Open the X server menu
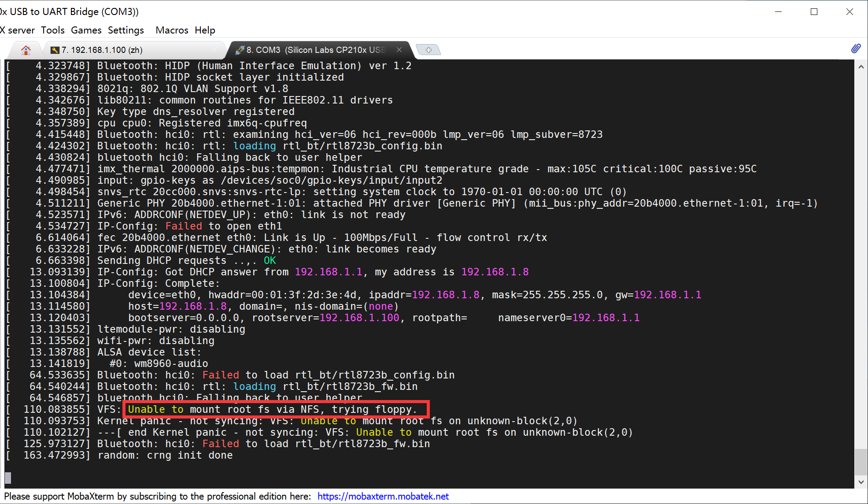The width and height of the screenshot is (868, 504). (x=17, y=30)
